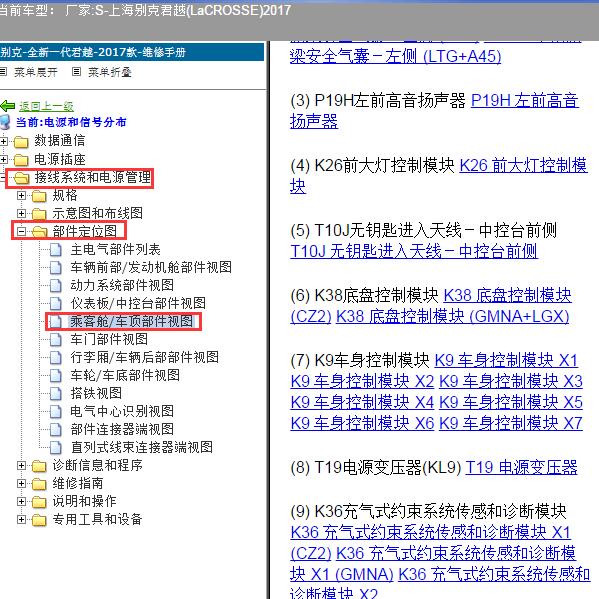Open T19 电源变压器 link
599x599 pixels.
pos(521,468)
